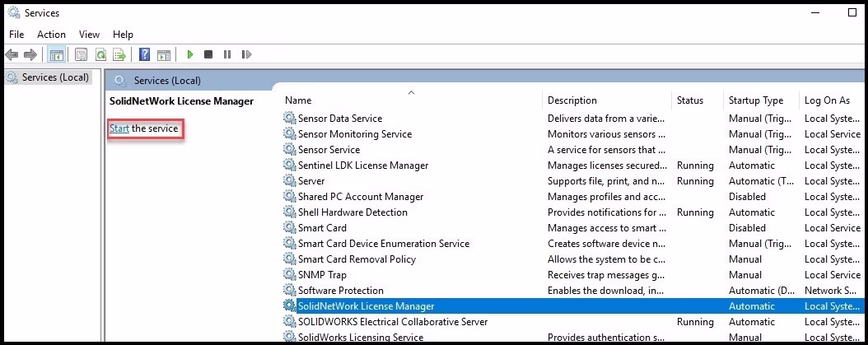
Task: Click gear icon beside Software Protection
Action: pos(290,290)
